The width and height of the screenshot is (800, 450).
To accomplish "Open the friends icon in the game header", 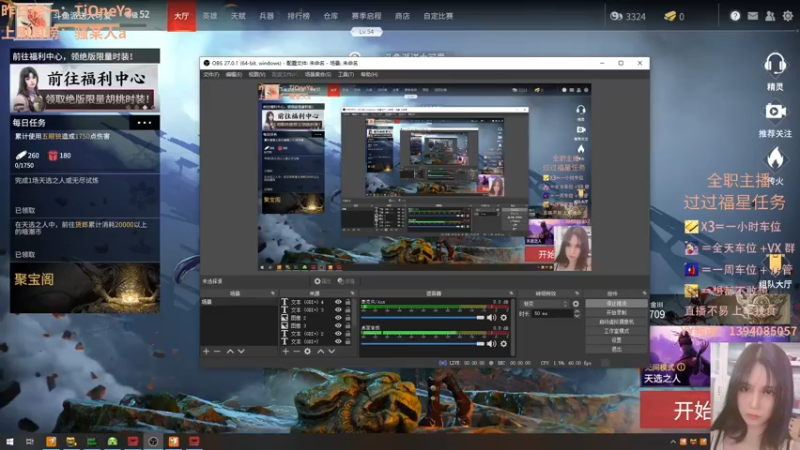I will pos(770,16).
